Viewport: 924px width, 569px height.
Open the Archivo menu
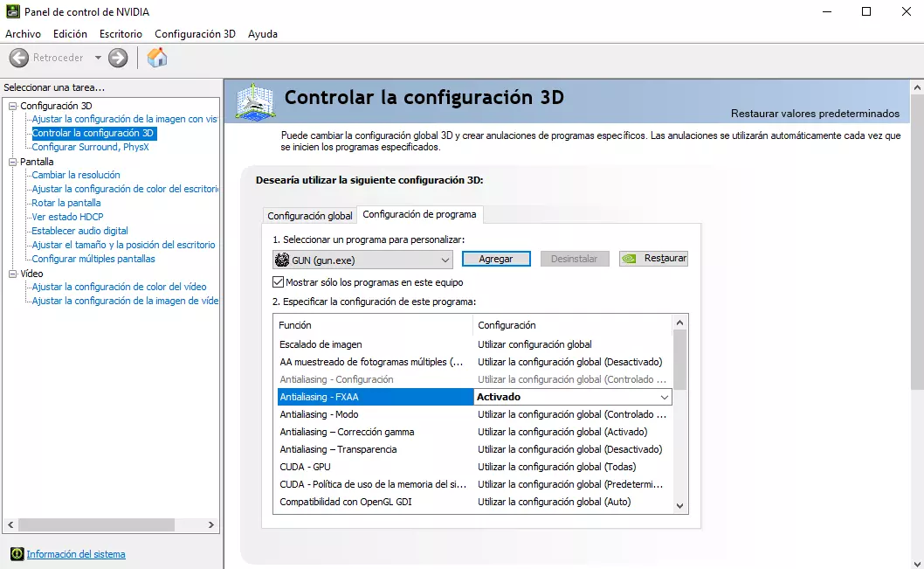point(23,34)
